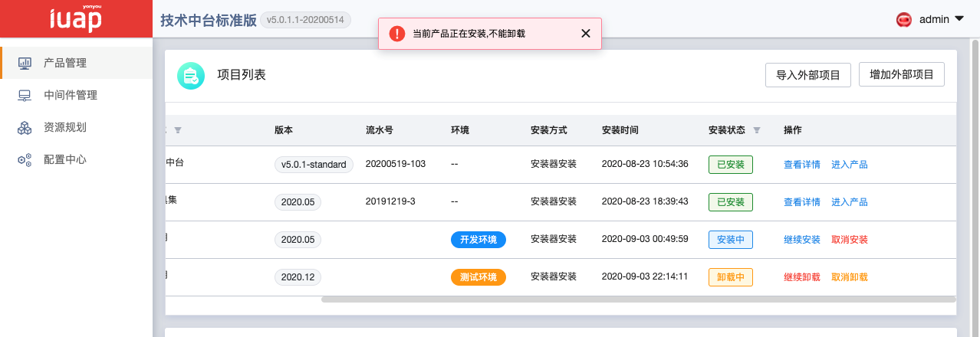Click install time 2020-09-03 22:14:11

click(x=645, y=276)
